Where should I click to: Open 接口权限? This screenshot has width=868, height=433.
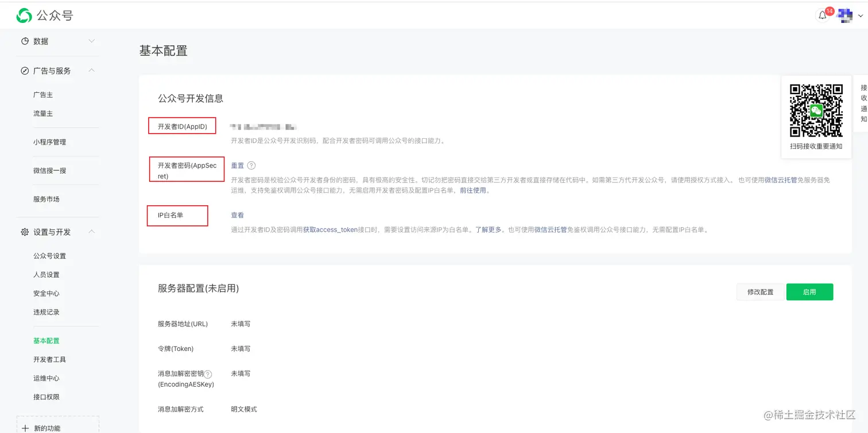point(46,397)
